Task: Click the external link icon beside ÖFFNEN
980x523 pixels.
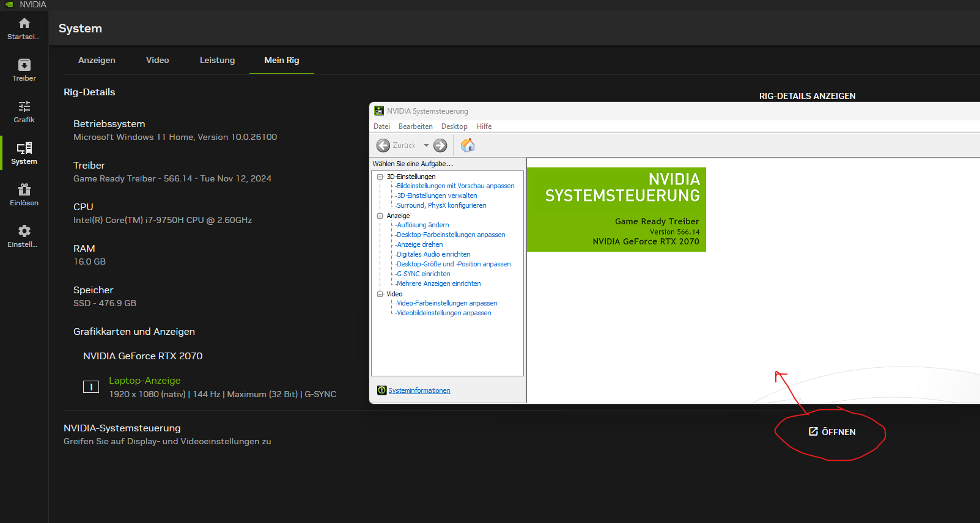Action: [813, 431]
